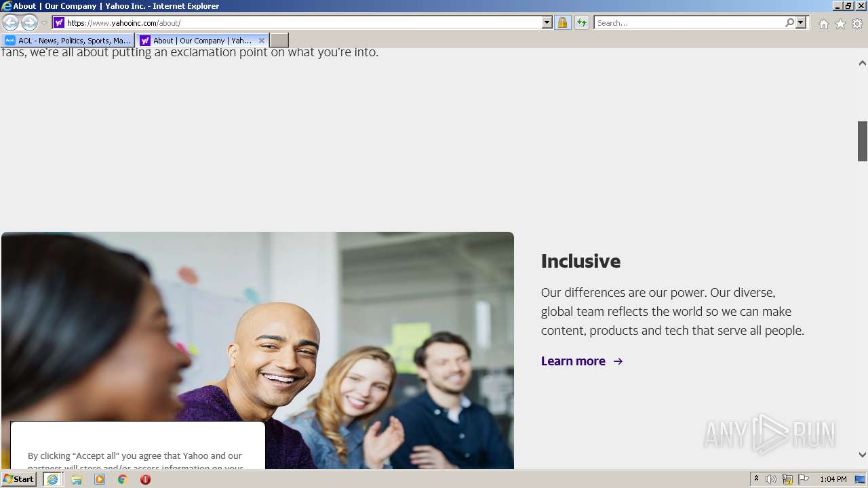Open the Tools gear icon

tap(857, 24)
